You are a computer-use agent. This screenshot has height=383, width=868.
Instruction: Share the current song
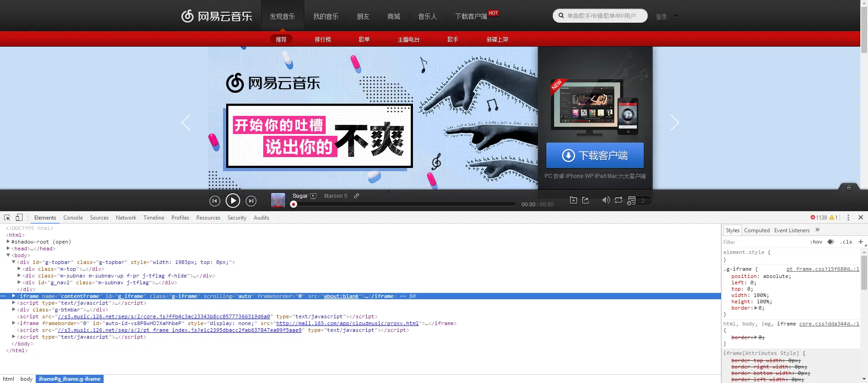tap(585, 200)
